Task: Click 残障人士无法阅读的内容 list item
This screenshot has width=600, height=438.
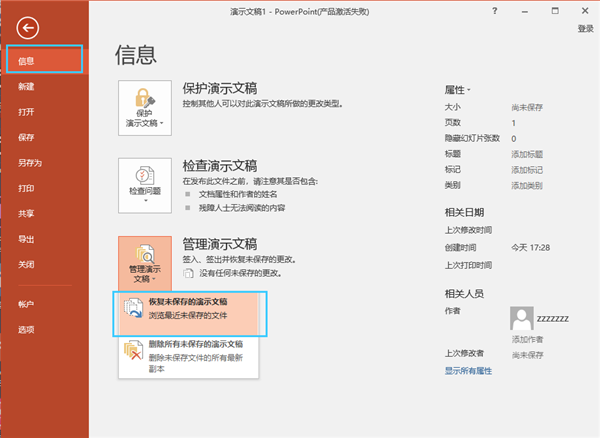Action: coord(242,208)
